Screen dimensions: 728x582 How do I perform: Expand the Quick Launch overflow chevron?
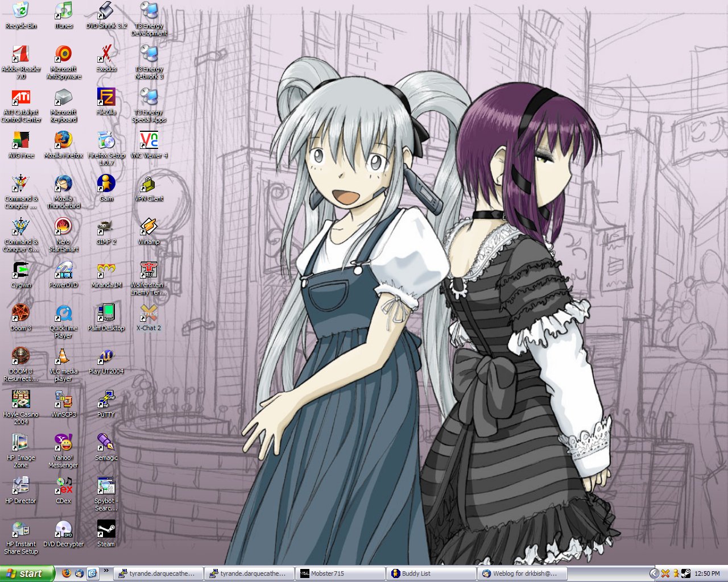(x=106, y=569)
